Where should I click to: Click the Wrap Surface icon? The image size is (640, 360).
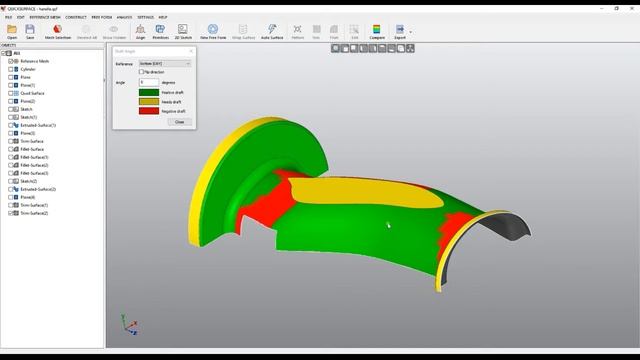[x=243, y=29]
